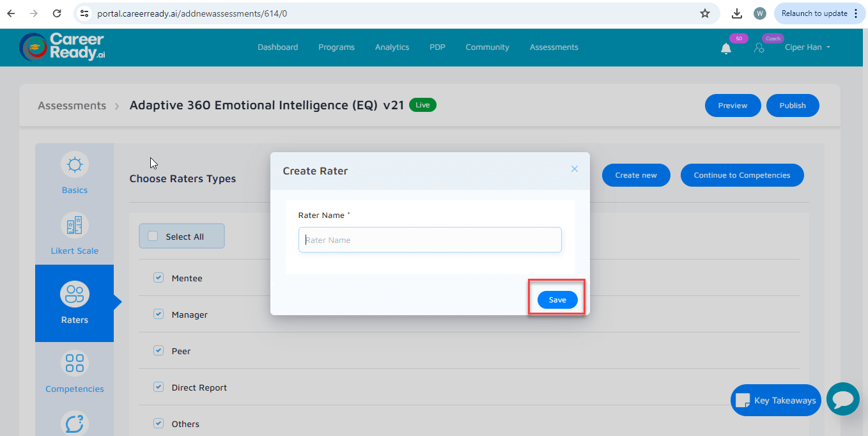Click the Raters sidebar icon
Image resolution: width=868 pixels, height=436 pixels.
[74, 302]
